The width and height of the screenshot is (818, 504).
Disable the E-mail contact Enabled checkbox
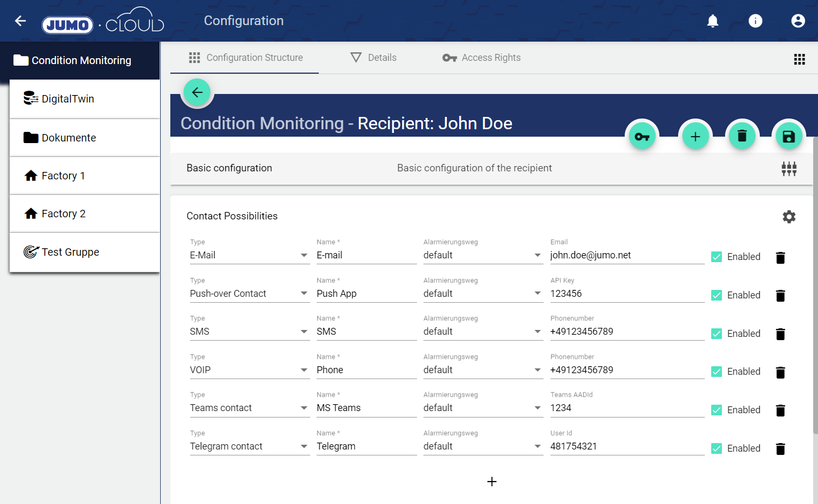click(x=717, y=257)
